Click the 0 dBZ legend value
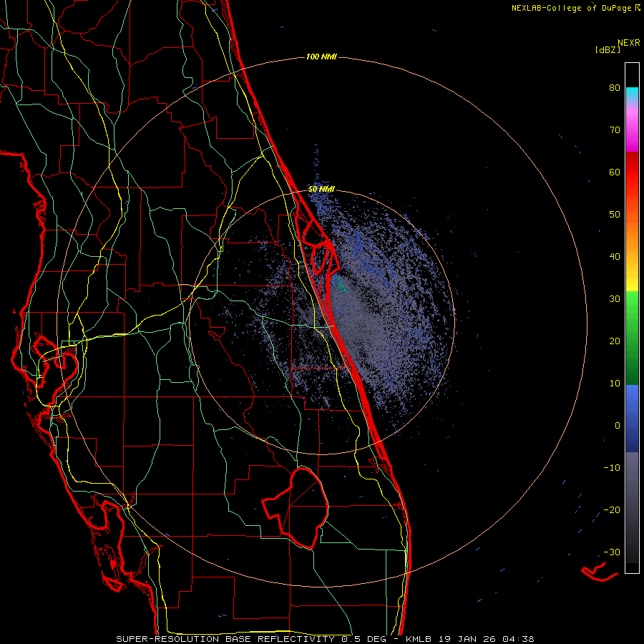 click(617, 426)
